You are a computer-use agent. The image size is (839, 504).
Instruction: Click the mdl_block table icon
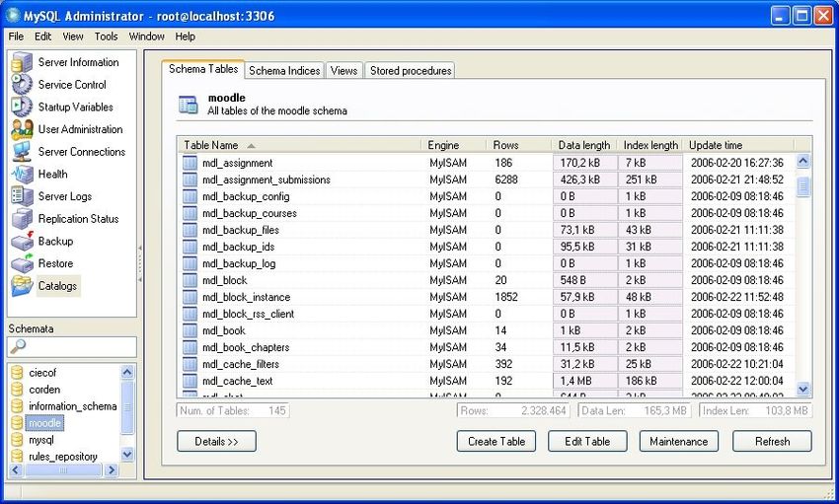pos(190,280)
